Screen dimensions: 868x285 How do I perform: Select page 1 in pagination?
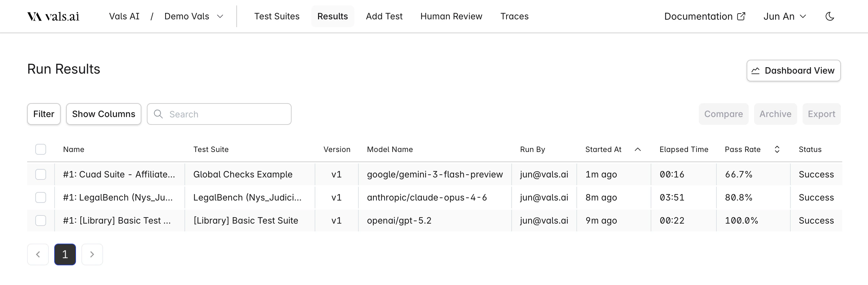(65, 254)
